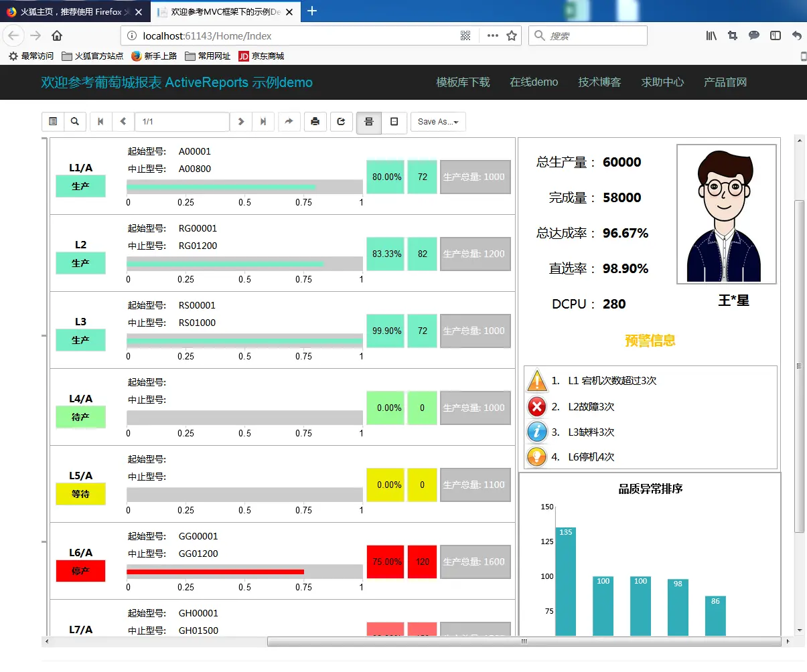
Task: Toggle the report sidebar panel icon
Action: tap(53, 122)
